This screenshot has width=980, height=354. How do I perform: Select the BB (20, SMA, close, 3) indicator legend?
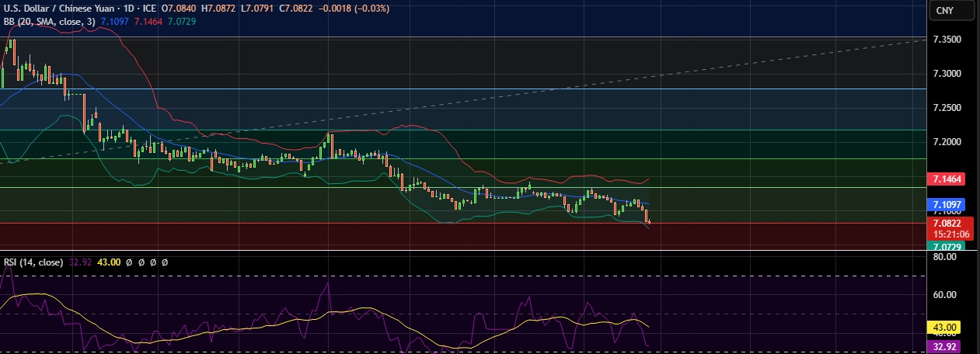[x=48, y=21]
